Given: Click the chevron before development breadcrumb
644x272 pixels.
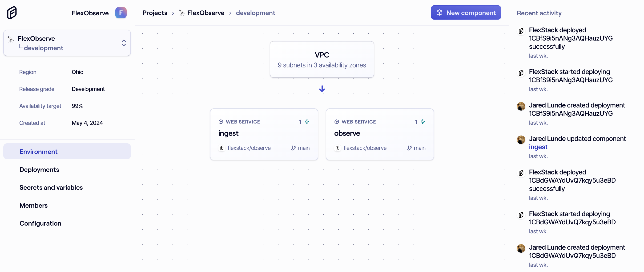Looking at the screenshot, I should pyautogui.click(x=230, y=13).
